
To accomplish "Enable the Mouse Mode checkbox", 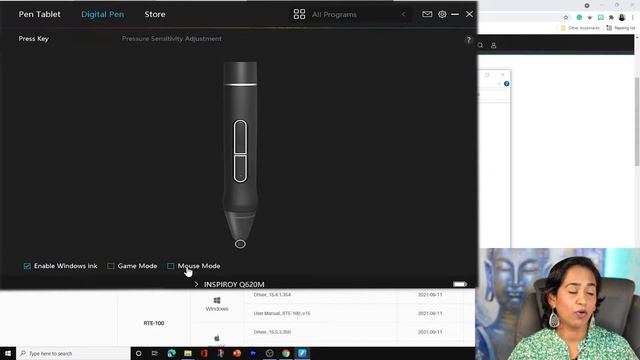I will (171, 266).
